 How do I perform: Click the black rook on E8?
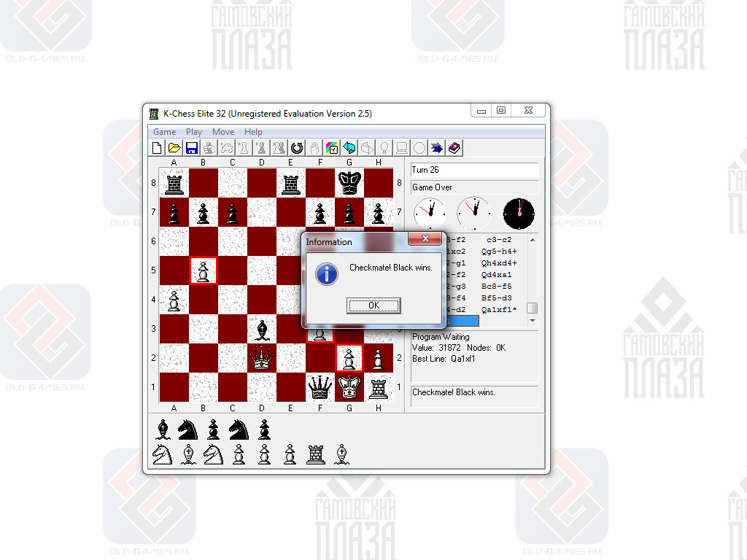291,184
